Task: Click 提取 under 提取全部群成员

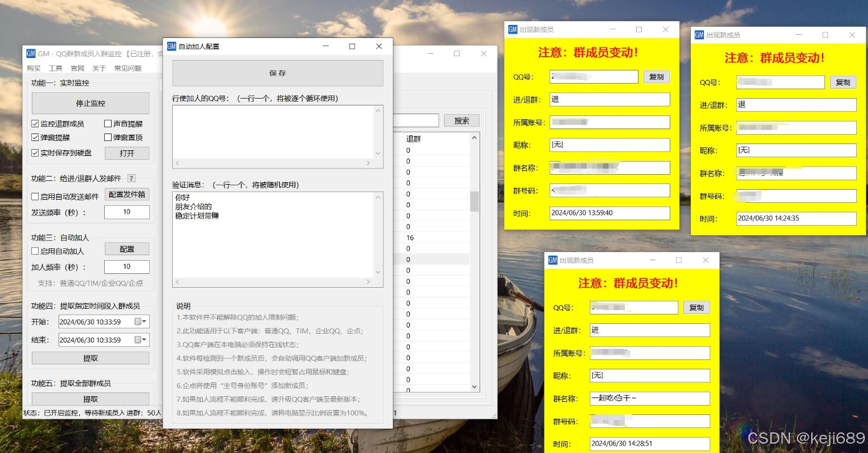Action: (x=90, y=399)
